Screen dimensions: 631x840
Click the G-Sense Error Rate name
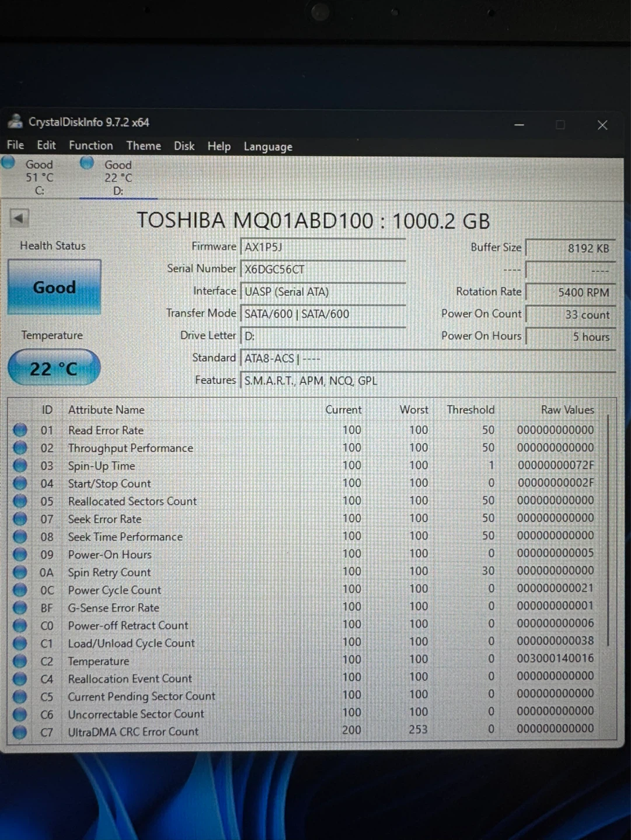coord(114,608)
